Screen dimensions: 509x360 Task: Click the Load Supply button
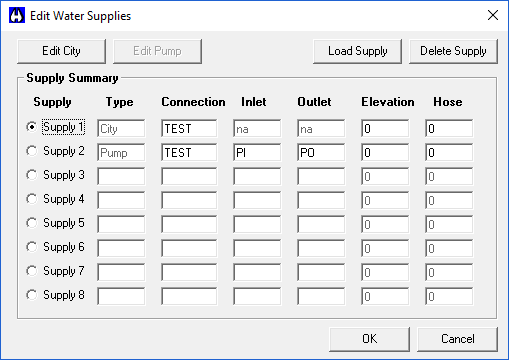[357, 51]
